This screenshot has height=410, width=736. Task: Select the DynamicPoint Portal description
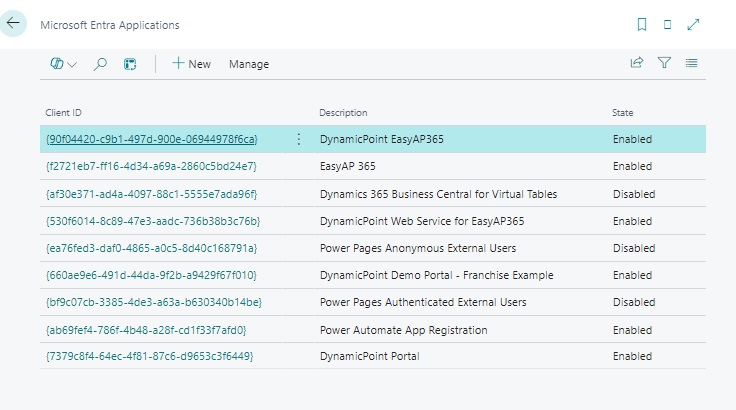369,356
